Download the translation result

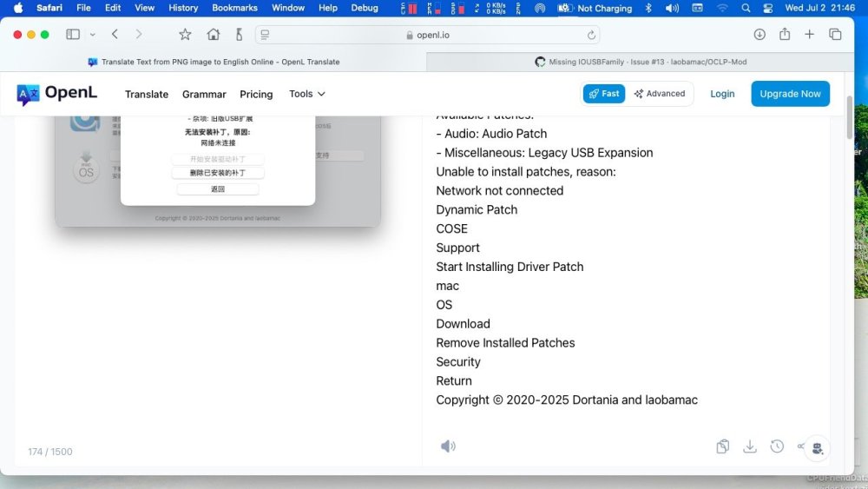pyautogui.click(x=750, y=446)
